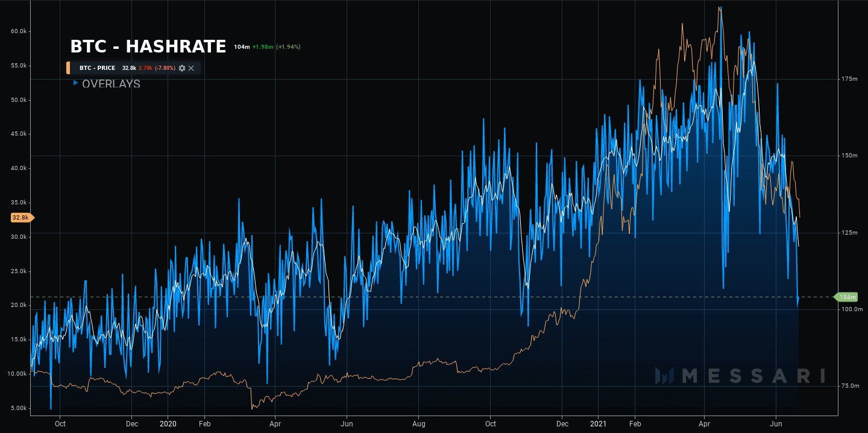The height and width of the screenshot is (433, 868).
Task: Select the orange color strip on BTC-PRICE pill
Action: [68, 68]
